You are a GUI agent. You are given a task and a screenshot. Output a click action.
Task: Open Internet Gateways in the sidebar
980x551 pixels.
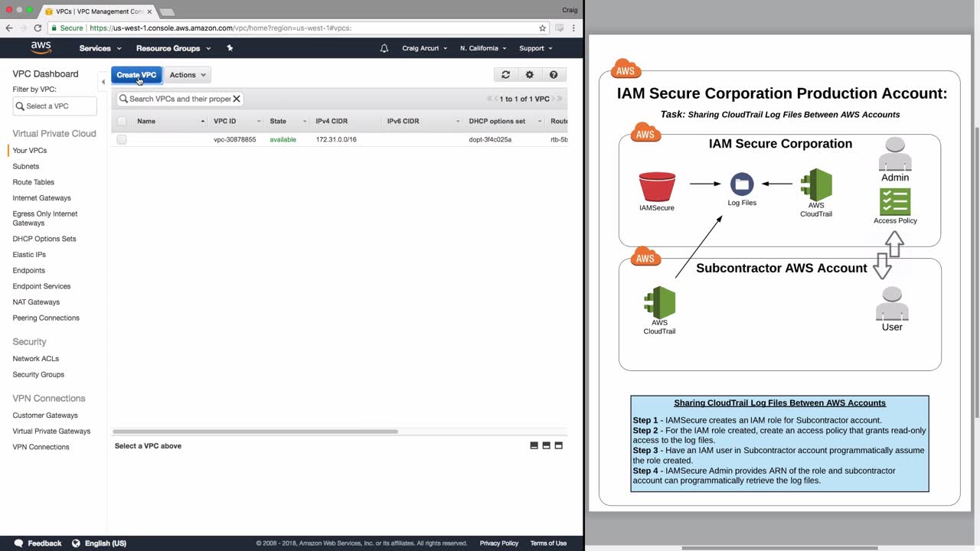click(x=42, y=198)
